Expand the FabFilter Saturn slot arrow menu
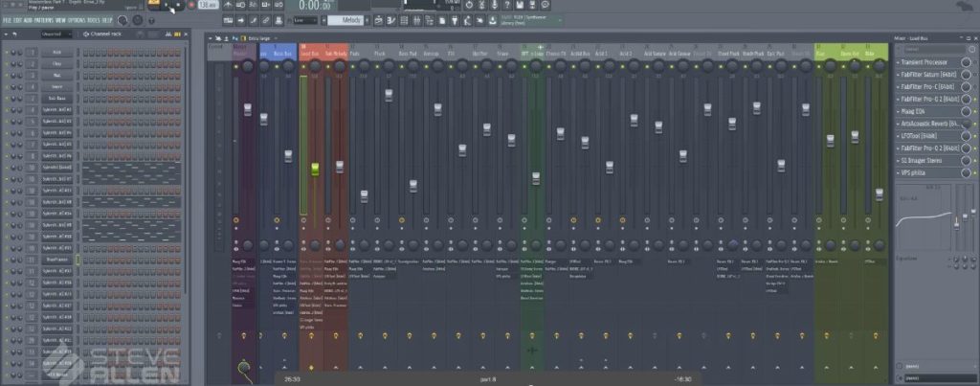Viewport: 980px width, 386px height. pos(898,75)
